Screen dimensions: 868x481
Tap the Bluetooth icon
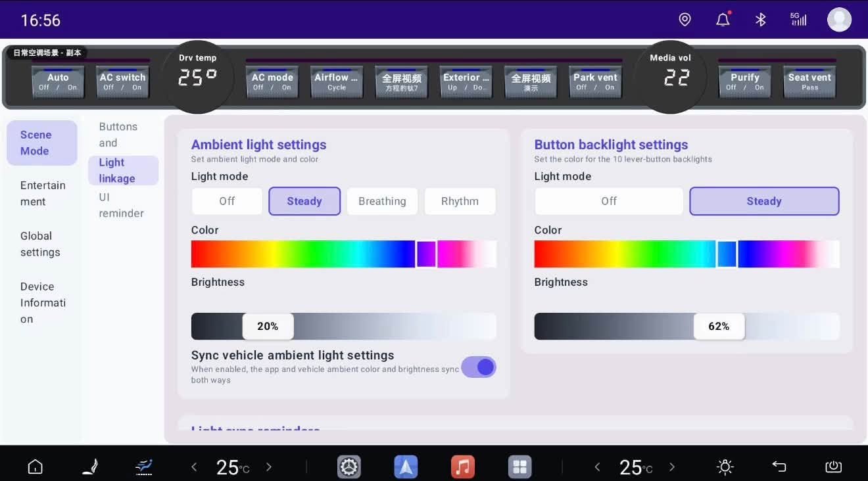point(761,20)
